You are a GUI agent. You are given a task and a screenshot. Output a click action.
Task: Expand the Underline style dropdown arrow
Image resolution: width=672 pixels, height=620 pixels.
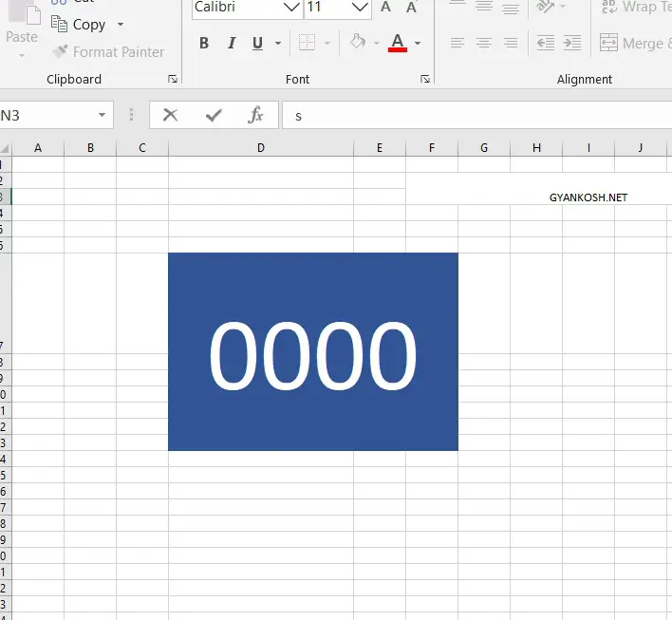[x=278, y=43]
